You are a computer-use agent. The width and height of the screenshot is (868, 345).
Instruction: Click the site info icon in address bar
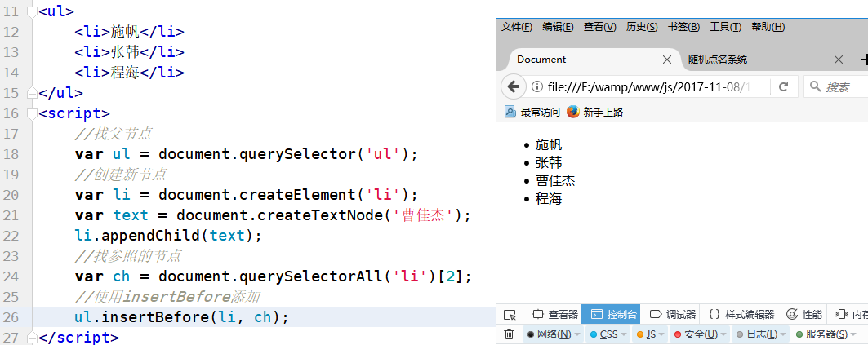coord(536,86)
